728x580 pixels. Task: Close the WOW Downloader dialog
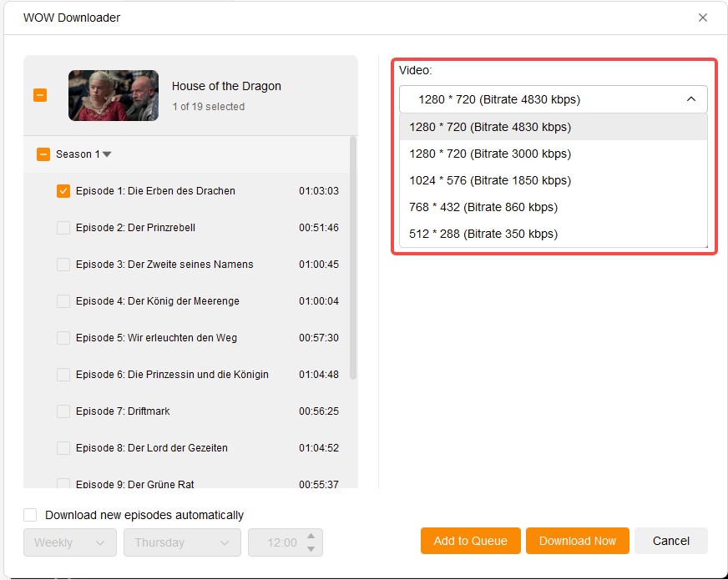703,17
